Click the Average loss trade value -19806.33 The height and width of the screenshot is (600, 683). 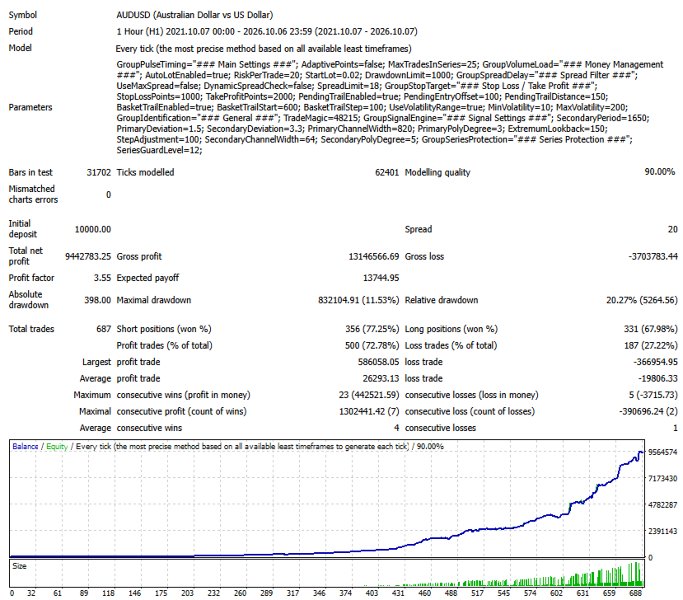[x=658, y=379]
